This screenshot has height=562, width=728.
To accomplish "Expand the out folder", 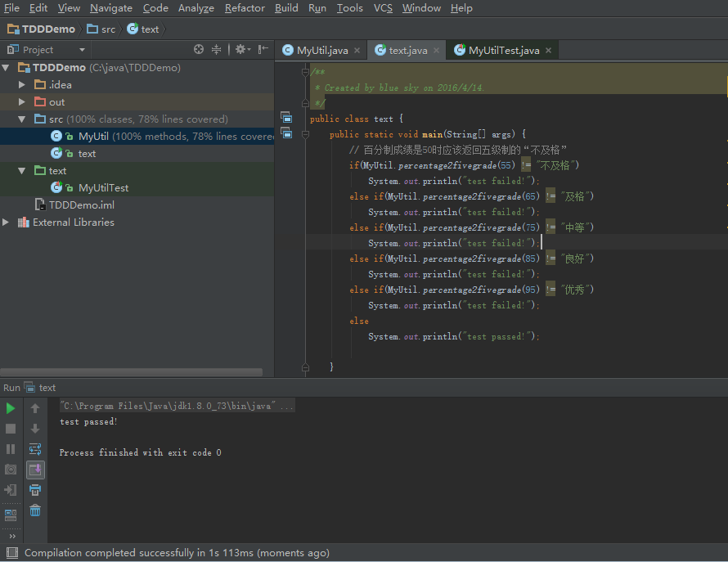I will (21, 102).
